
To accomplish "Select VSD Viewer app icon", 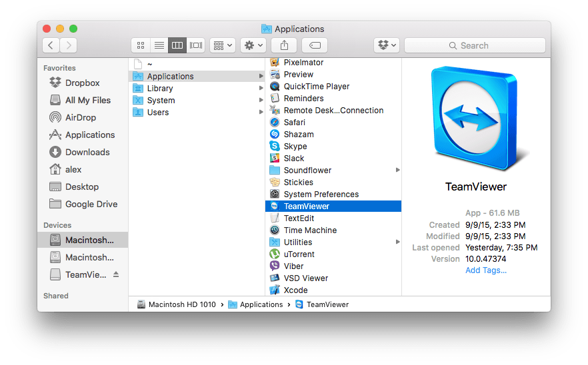I will pos(275,278).
